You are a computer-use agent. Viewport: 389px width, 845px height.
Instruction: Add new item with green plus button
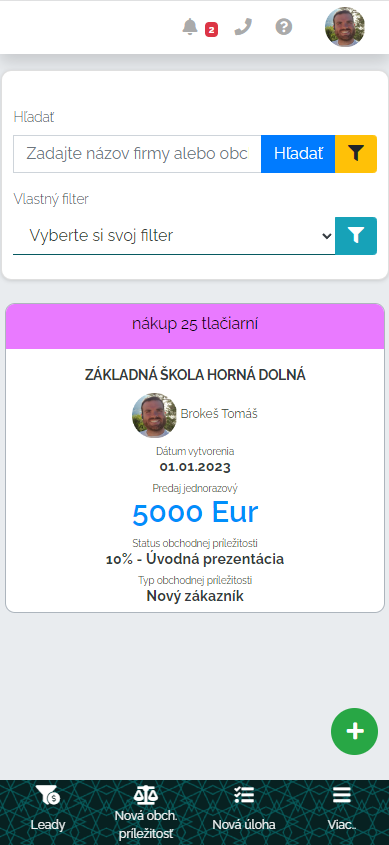(x=355, y=731)
